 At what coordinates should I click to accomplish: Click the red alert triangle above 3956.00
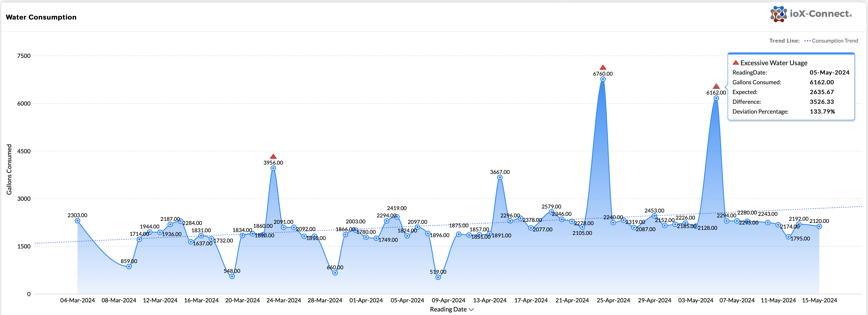tap(273, 156)
